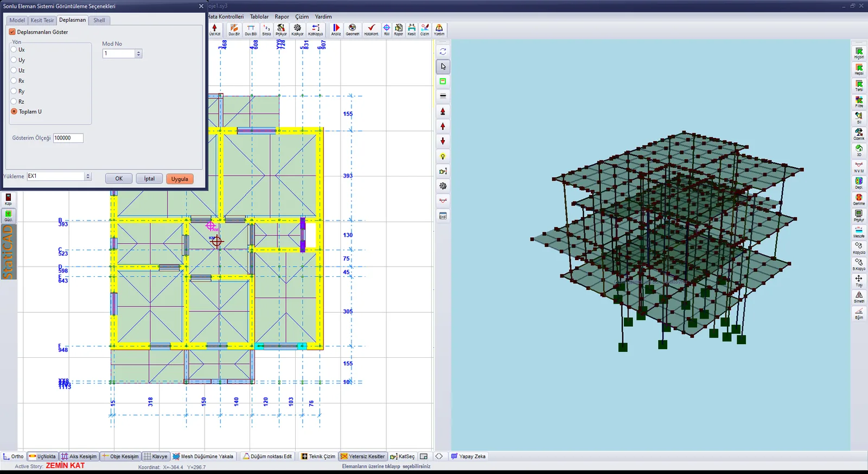868x474 pixels.
Task: Switch to the Model tab
Action: coord(17,20)
